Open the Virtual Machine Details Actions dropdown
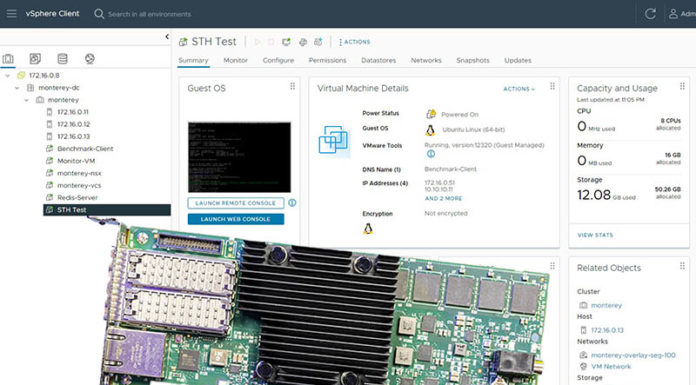The image size is (696, 385). point(519,89)
